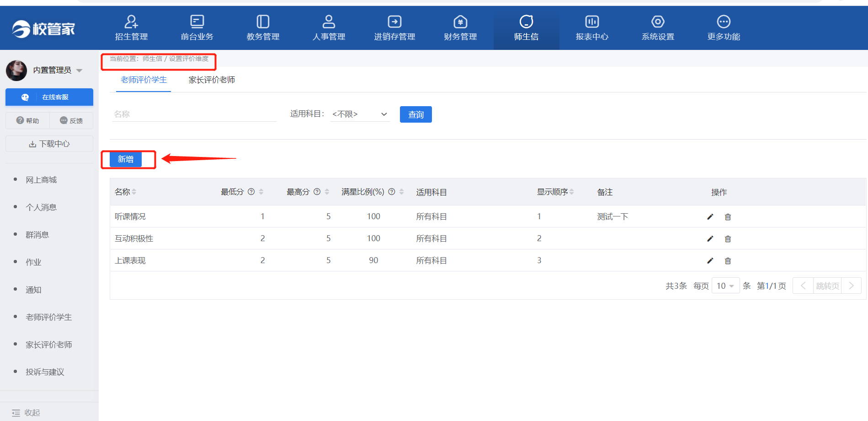Show help tooltip for 最低分
This screenshot has width=868, height=421.
pyautogui.click(x=251, y=192)
